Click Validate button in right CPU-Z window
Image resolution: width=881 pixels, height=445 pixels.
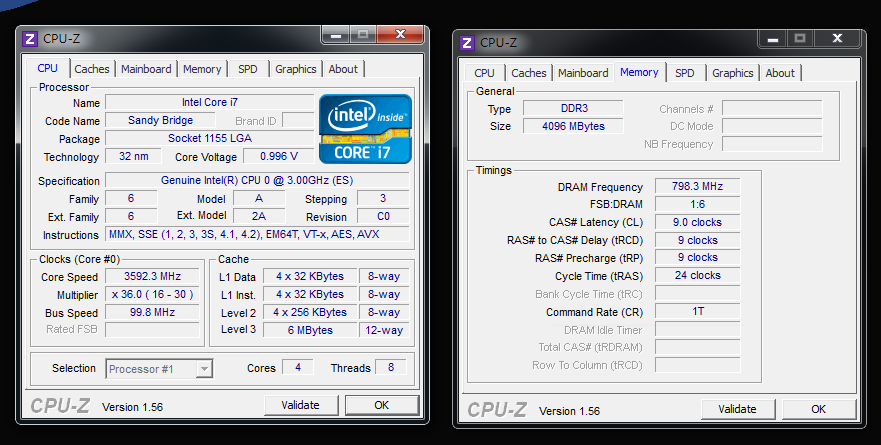click(737, 409)
